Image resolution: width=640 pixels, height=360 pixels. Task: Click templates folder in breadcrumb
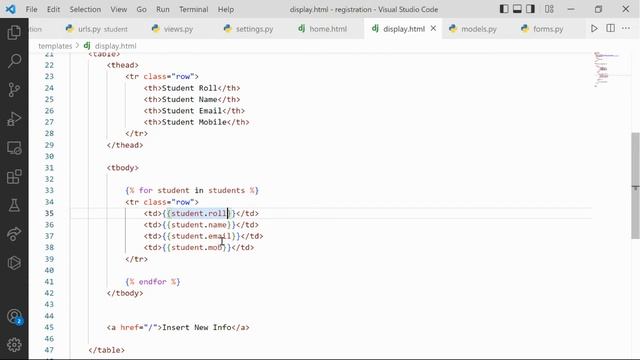[x=55, y=46]
